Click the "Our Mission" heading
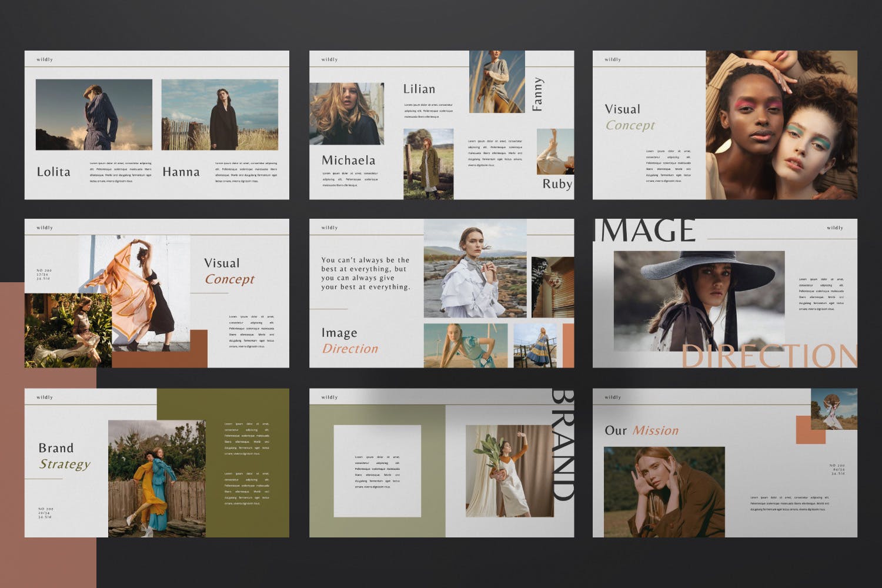 coord(641,430)
